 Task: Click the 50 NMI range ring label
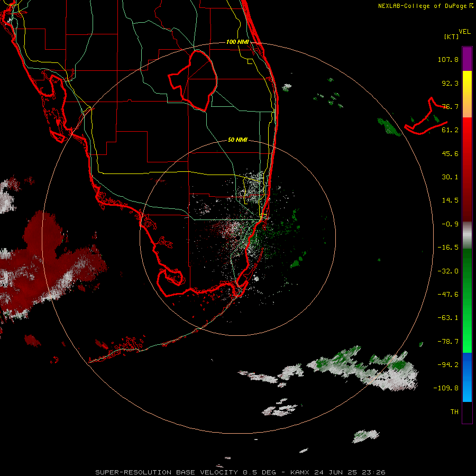point(237,140)
